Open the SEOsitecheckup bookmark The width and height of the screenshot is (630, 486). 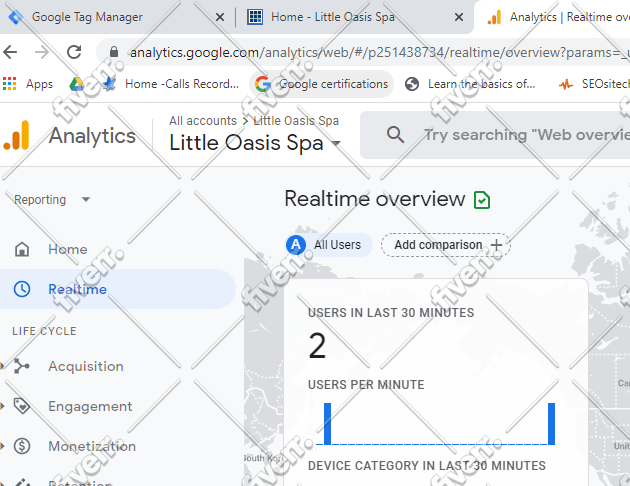594,84
